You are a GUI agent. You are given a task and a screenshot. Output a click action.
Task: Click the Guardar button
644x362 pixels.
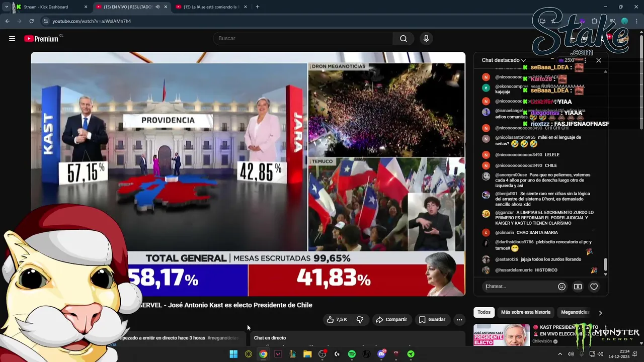coord(432,319)
